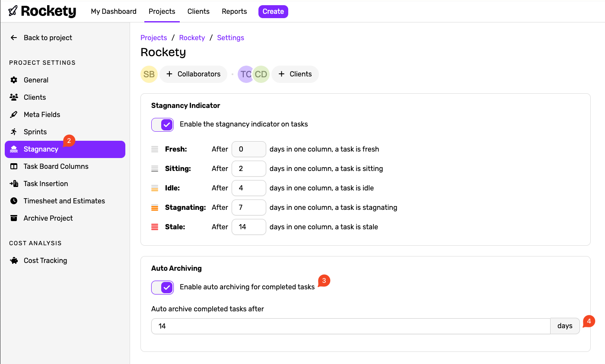Click the piggy bank Cost Tracking icon
The image size is (605, 364).
(x=14, y=260)
